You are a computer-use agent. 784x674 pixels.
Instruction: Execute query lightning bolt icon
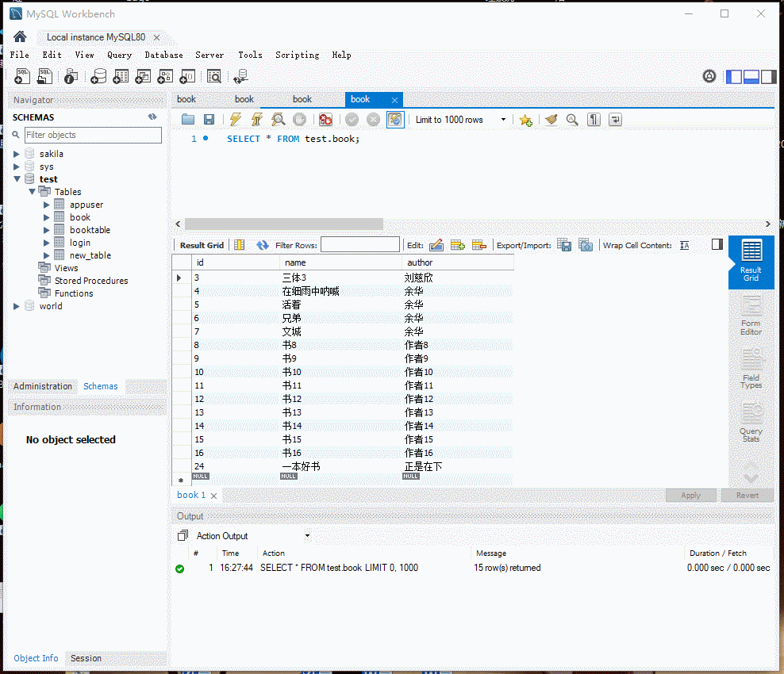coord(236,120)
